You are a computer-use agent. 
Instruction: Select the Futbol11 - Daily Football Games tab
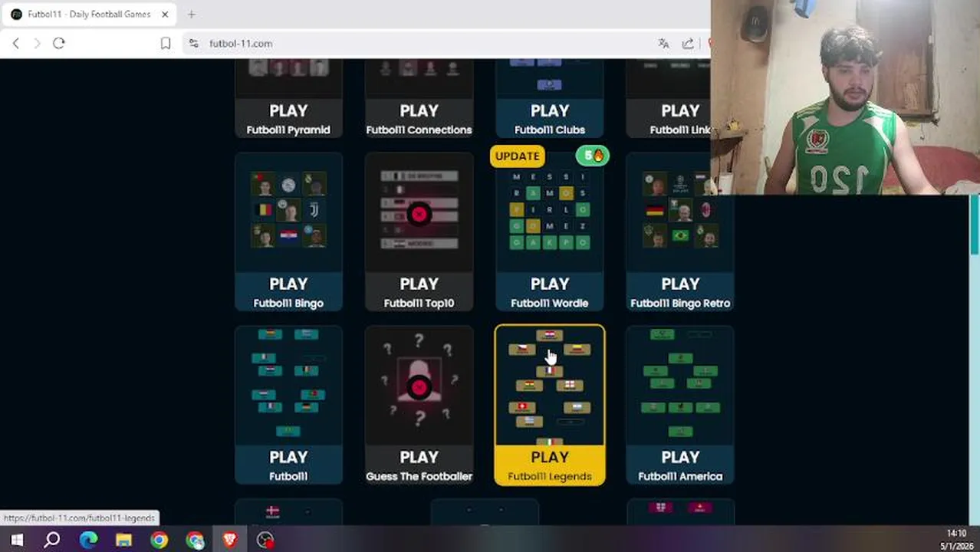point(89,15)
